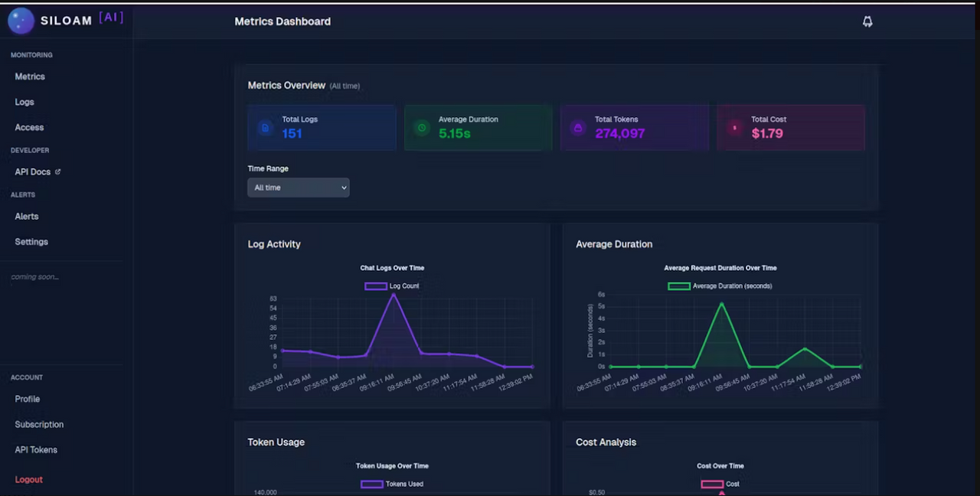The width and height of the screenshot is (980, 496).
Task: Go to API Tokens
Action: pos(36,449)
